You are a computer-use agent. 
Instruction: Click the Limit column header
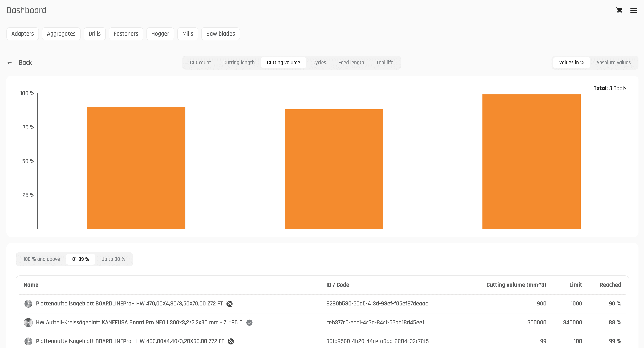tap(576, 285)
